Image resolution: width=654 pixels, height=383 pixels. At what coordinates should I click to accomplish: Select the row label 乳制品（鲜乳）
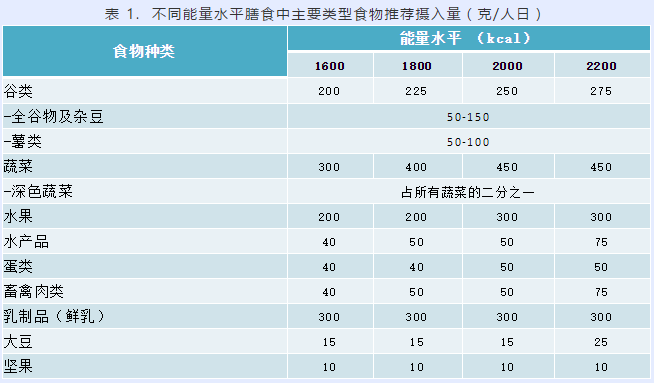(x=54, y=316)
